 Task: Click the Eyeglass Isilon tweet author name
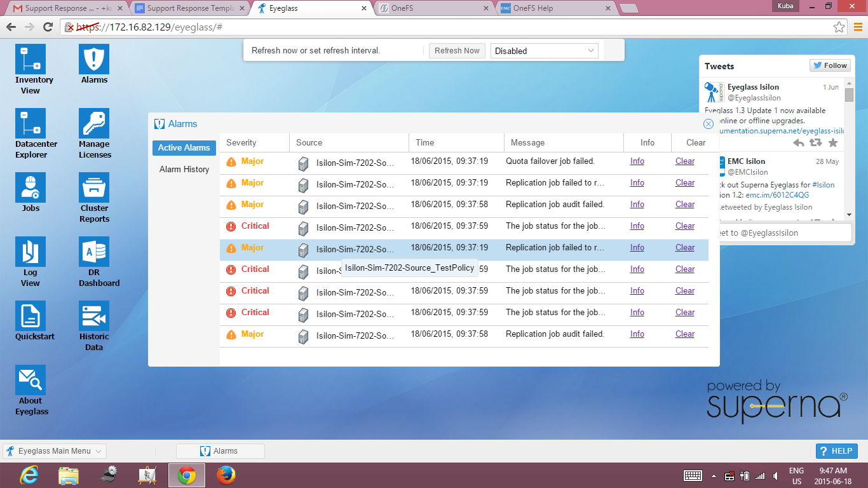point(753,87)
